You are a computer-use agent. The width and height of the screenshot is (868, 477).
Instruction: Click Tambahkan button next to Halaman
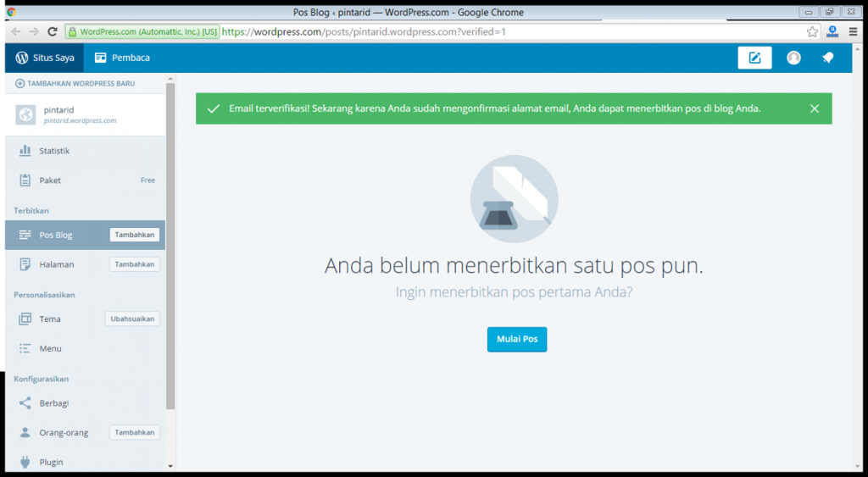click(x=135, y=264)
